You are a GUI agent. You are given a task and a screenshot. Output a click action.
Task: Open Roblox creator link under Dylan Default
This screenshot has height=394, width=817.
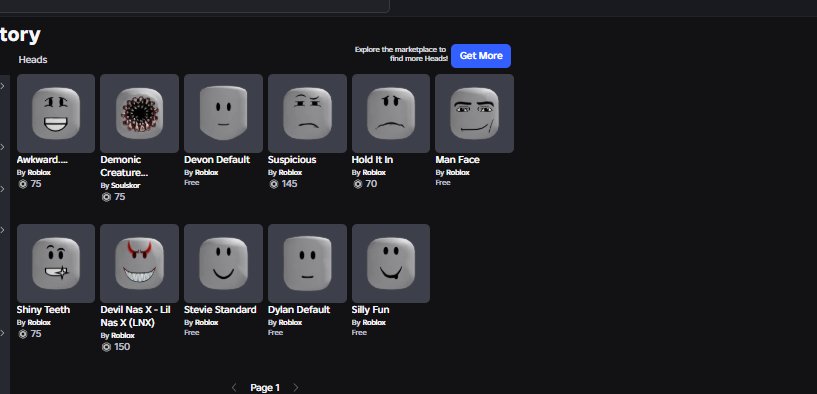click(x=290, y=323)
